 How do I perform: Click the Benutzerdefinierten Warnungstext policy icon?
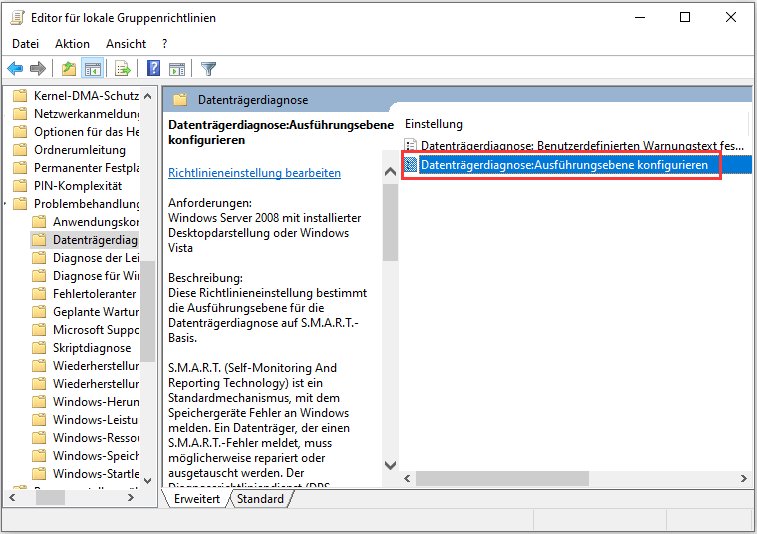pos(410,145)
